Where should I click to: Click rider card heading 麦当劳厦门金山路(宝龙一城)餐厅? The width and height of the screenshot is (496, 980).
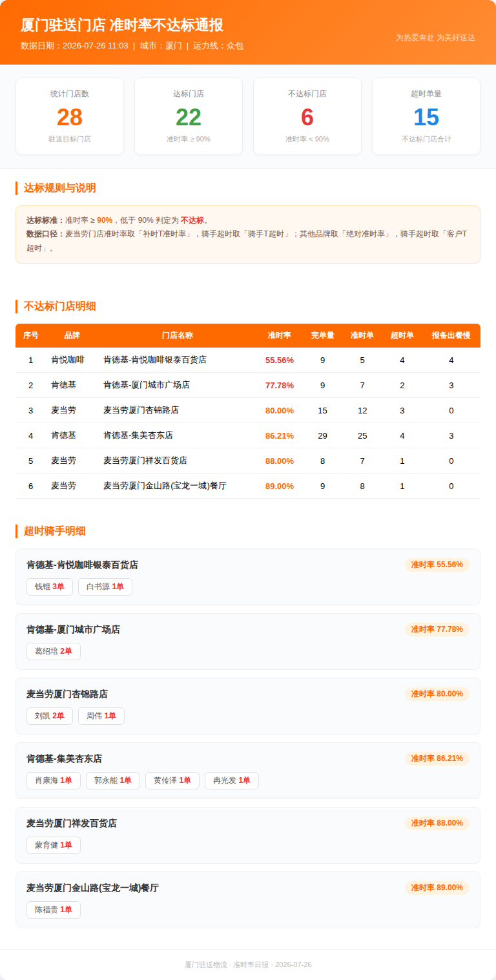pyautogui.click(x=92, y=888)
